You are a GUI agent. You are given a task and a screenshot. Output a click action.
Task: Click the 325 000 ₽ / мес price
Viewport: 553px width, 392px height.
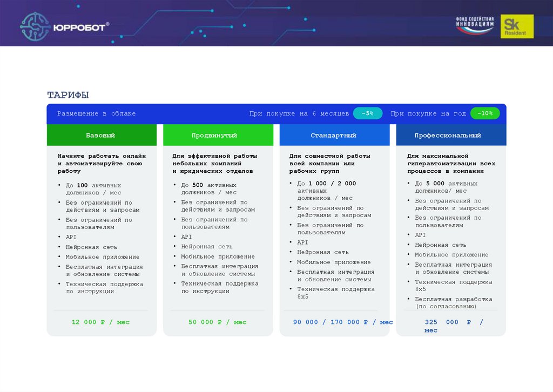pos(454,326)
